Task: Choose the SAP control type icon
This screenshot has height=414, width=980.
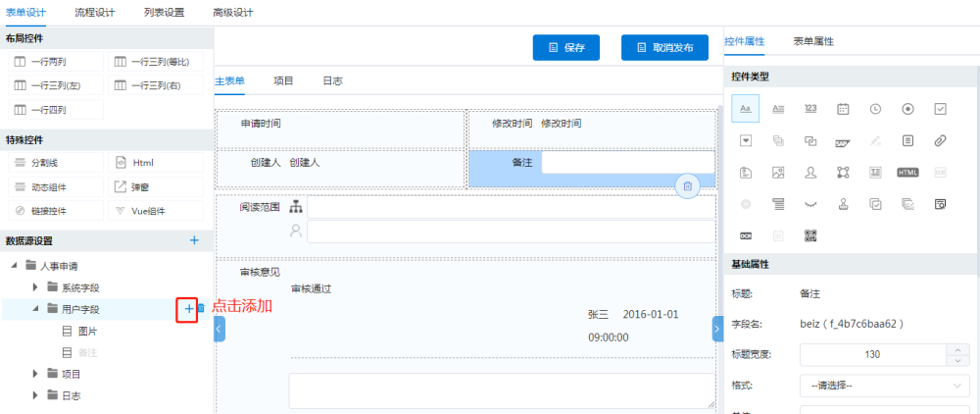Action: click(x=842, y=140)
